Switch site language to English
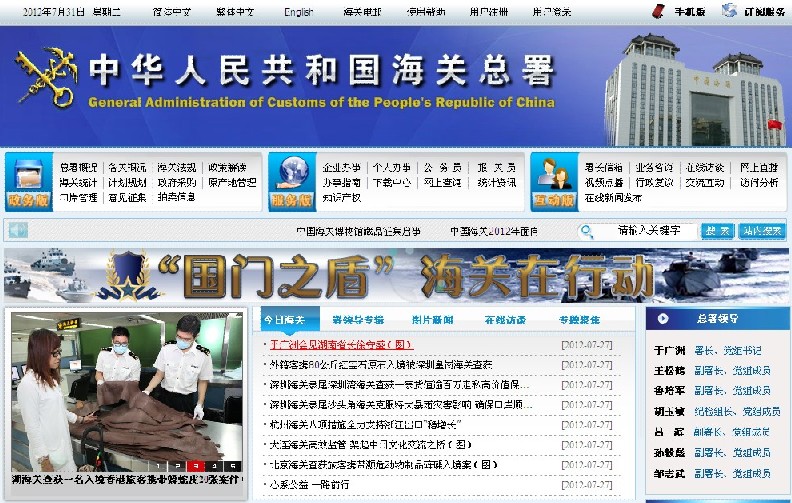The height and width of the screenshot is (503, 792). coord(299,12)
